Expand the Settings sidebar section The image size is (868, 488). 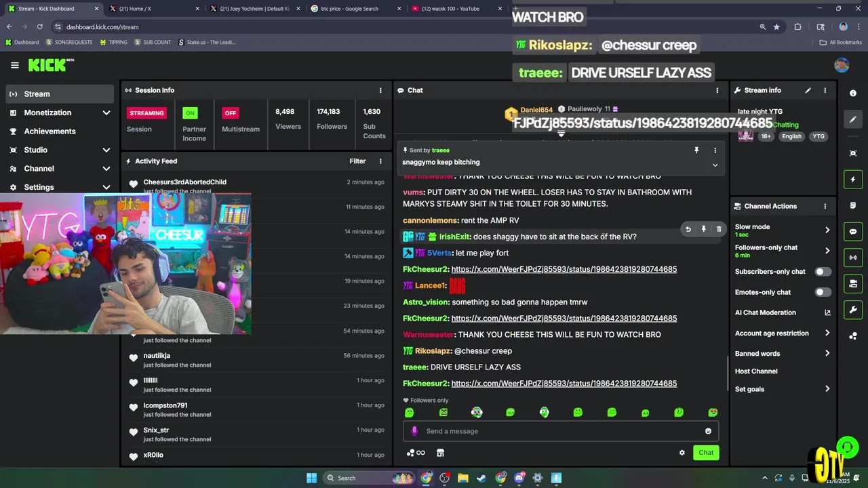click(x=60, y=187)
